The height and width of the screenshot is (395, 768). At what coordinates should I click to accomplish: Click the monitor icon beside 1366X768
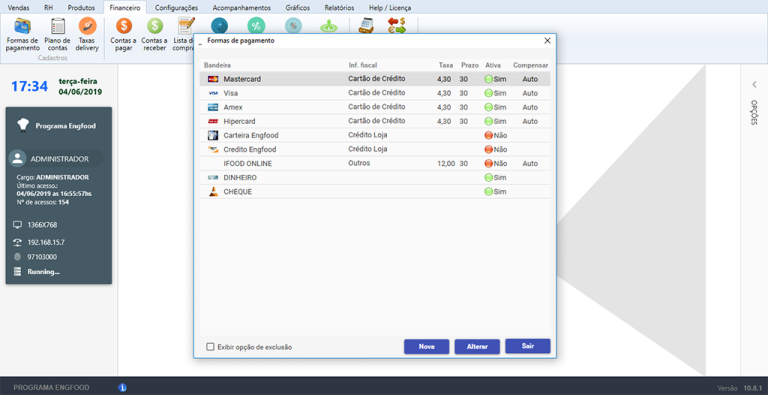point(18,225)
